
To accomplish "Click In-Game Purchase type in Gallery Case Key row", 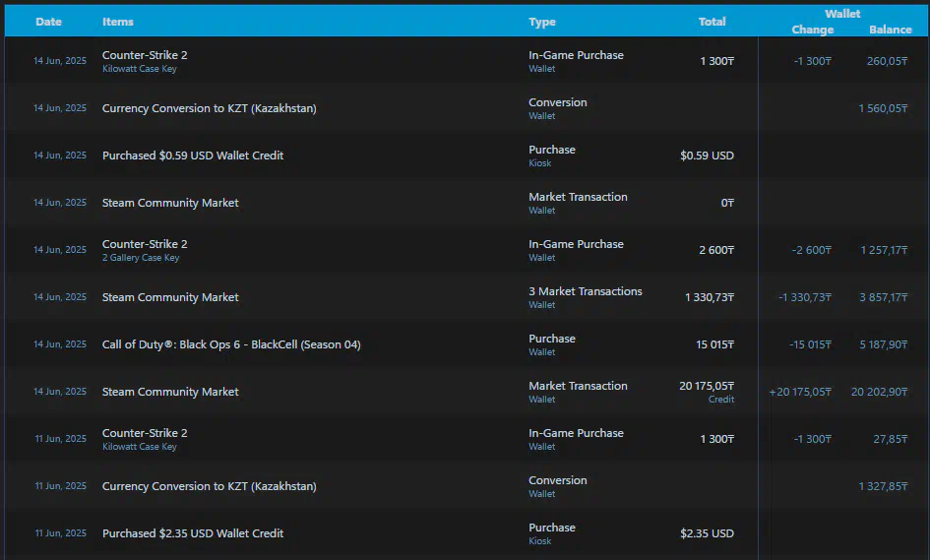I will pos(576,244).
